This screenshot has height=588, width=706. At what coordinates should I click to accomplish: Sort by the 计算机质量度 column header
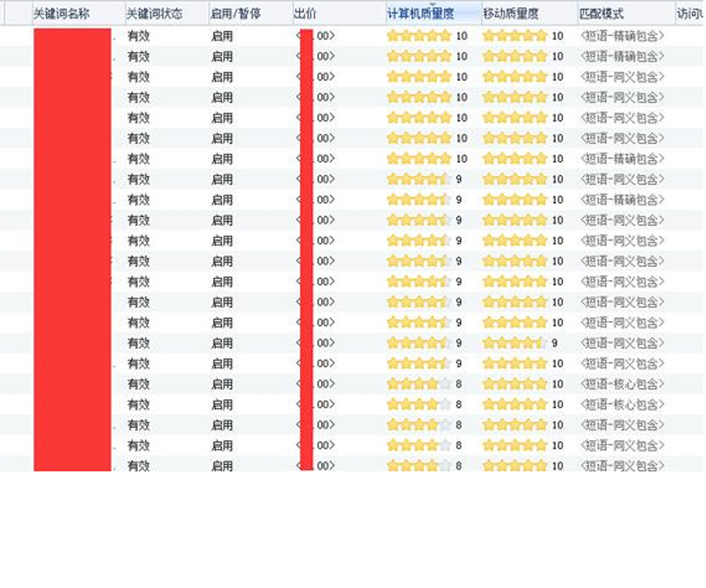(x=420, y=15)
